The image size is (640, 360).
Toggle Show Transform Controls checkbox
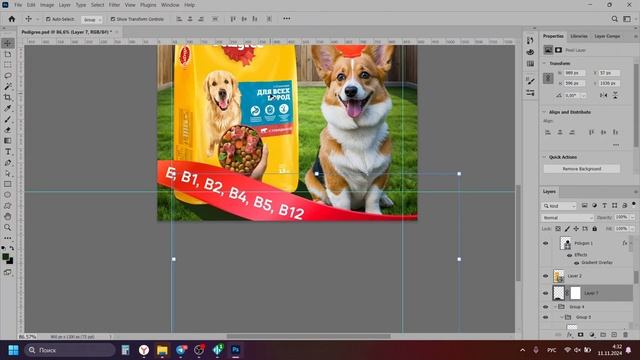point(113,19)
